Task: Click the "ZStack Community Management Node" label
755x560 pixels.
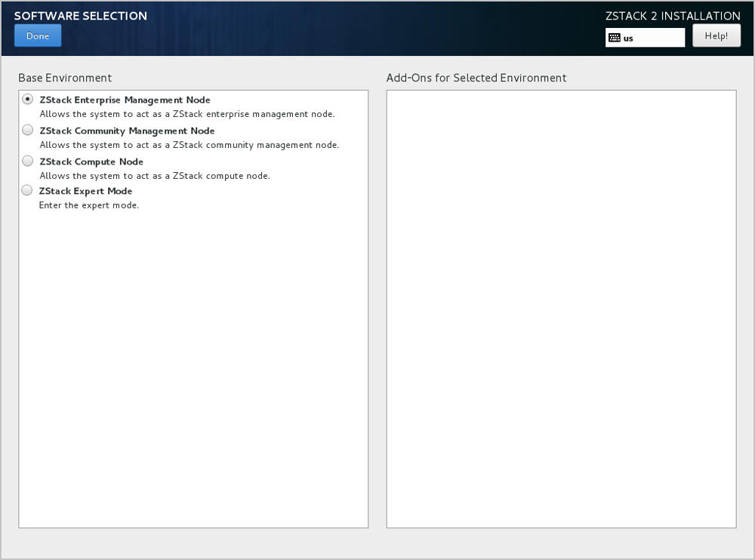Action: [127, 131]
